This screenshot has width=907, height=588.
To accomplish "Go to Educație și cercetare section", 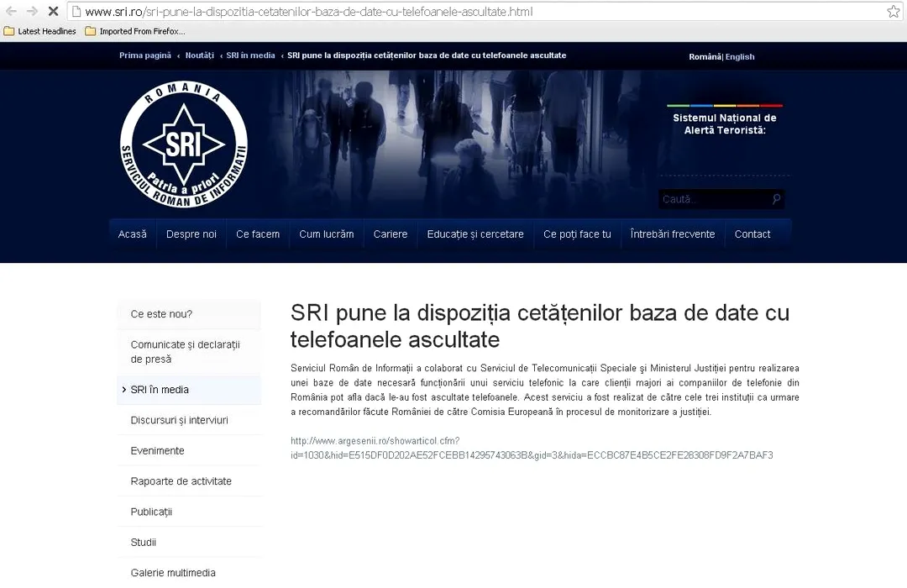I will [x=474, y=234].
